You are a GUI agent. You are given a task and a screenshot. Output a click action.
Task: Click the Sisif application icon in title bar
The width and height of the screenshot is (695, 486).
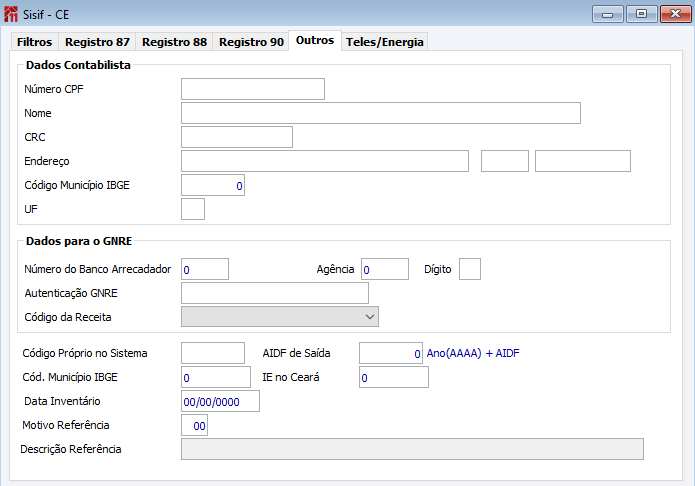tap(11, 14)
